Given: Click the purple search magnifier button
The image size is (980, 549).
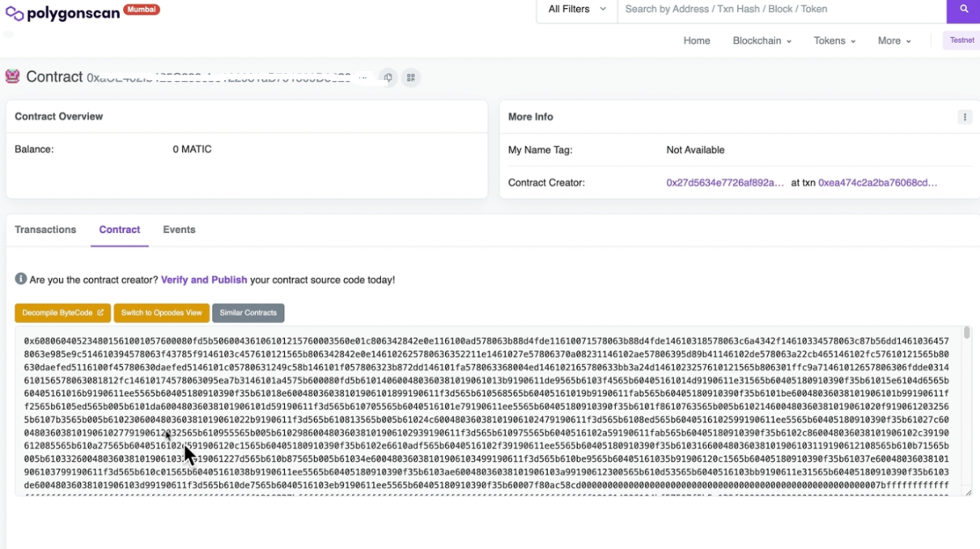Looking at the screenshot, I should click(x=963, y=10).
